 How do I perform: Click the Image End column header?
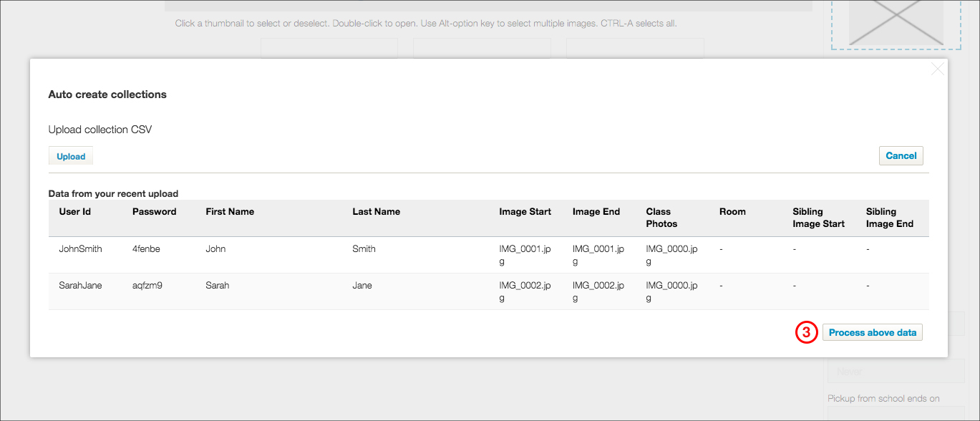596,211
